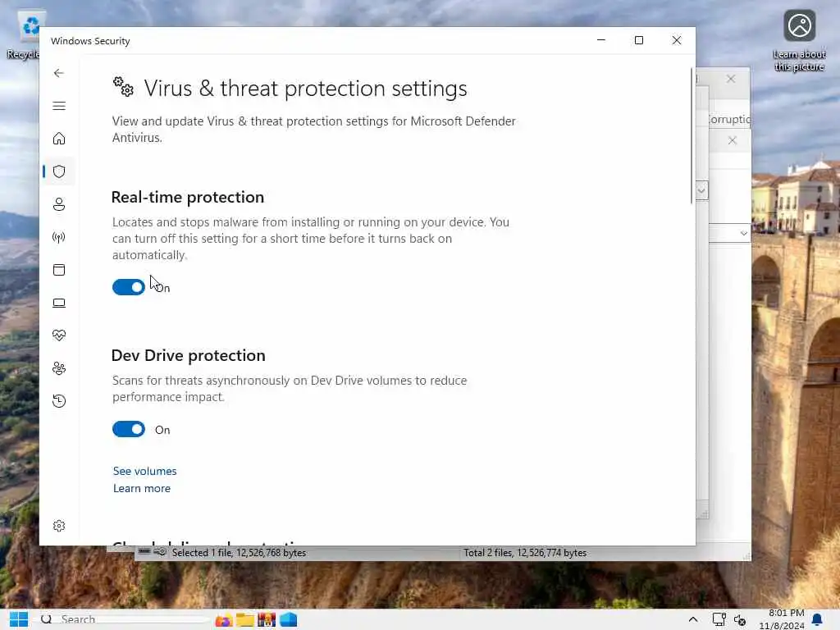Open the Windows Start button

click(x=18, y=619)
